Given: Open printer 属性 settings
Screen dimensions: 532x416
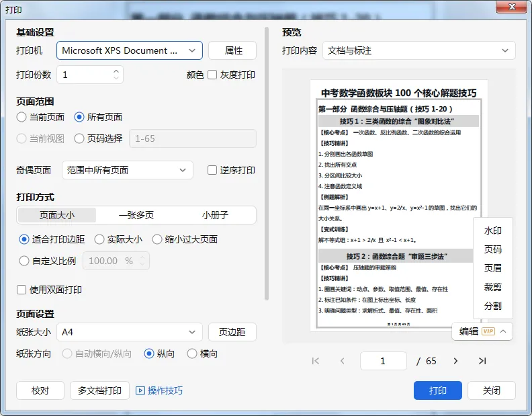Looking at the screenshot, I should click(232, 50).
